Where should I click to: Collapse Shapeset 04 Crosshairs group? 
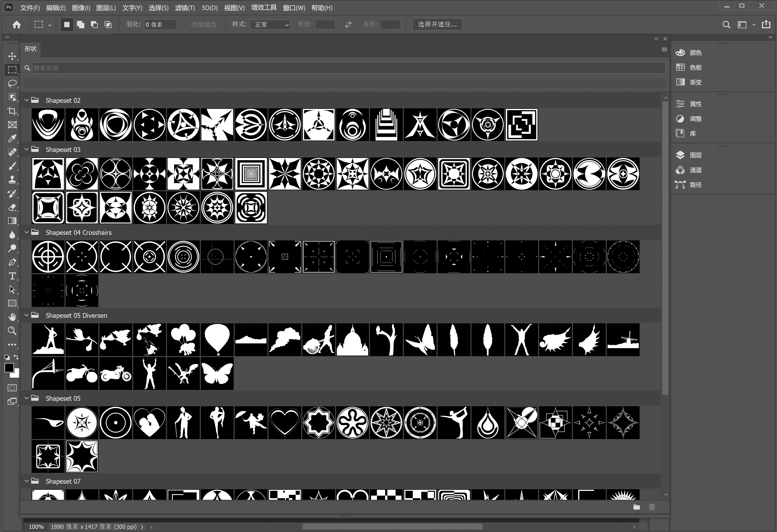tap(27, 232)
